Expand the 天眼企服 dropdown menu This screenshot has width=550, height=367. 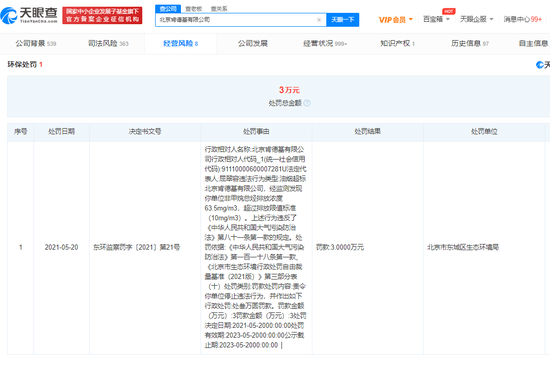click(x=477, y=19)
